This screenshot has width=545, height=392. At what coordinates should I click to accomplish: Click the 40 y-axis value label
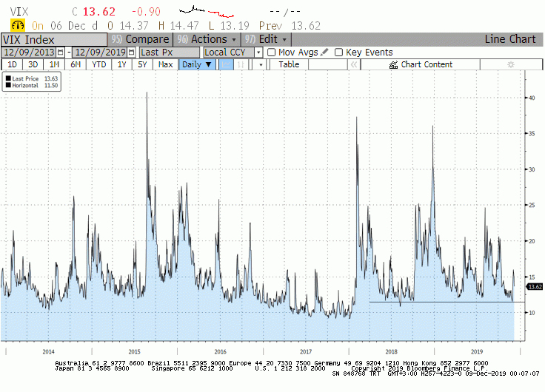[532, 98]
